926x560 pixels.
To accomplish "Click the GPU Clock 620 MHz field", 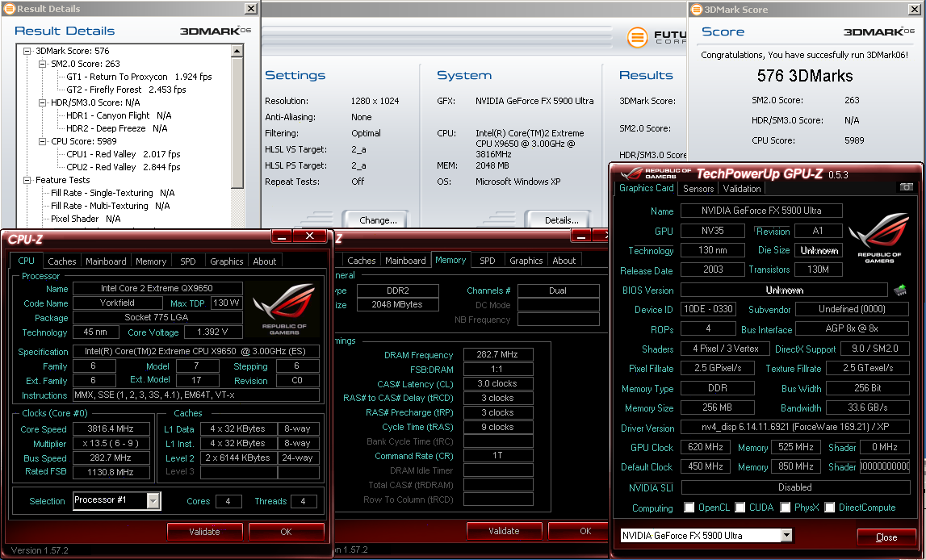I will click(x=705, y=447).
